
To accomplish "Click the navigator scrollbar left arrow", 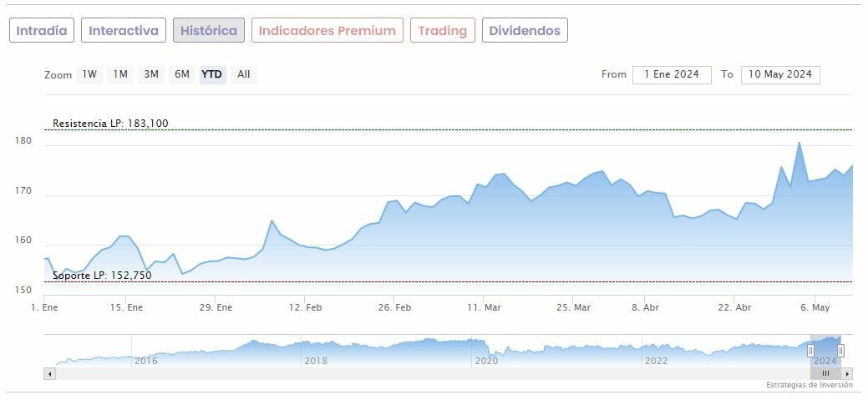I will pyautogui.click(x=49, y=374).
